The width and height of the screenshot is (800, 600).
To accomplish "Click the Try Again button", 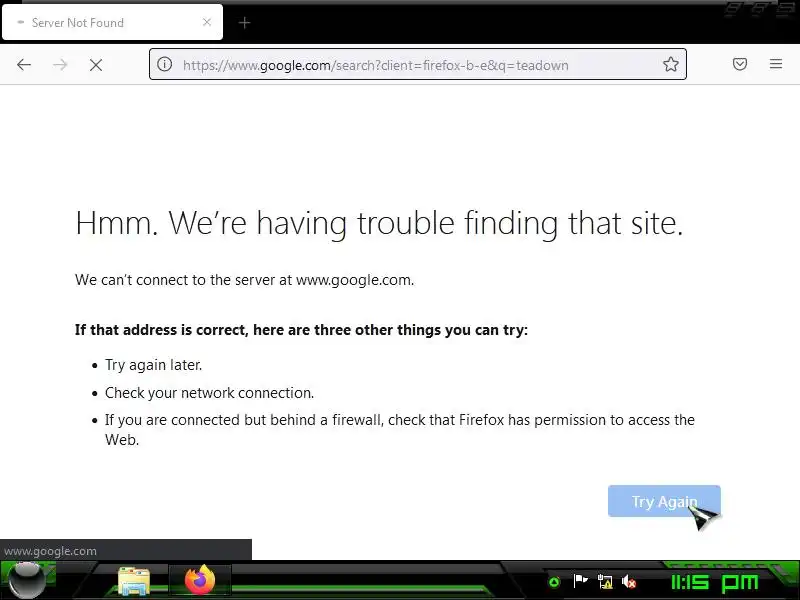I will tap(664, 501).
